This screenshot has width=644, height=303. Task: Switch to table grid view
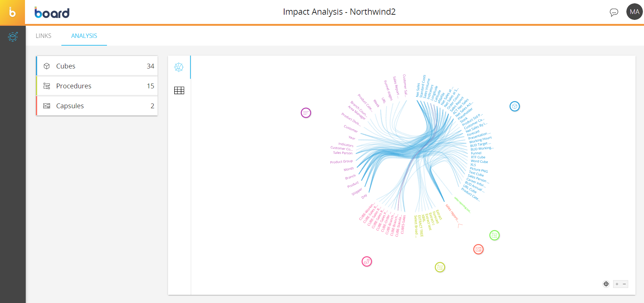[179, 91]
